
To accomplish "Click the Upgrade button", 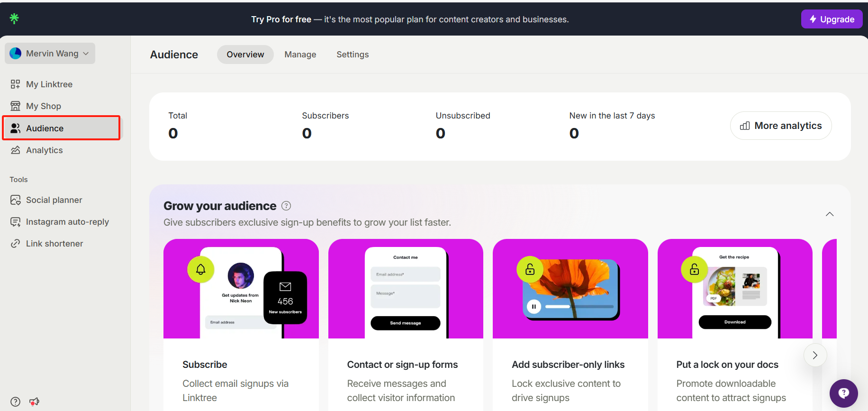I will [x=832, y=19].
